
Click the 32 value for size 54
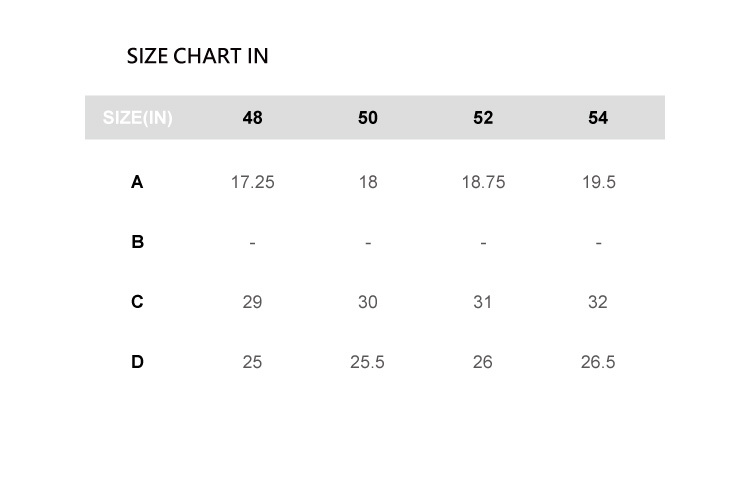598,302
